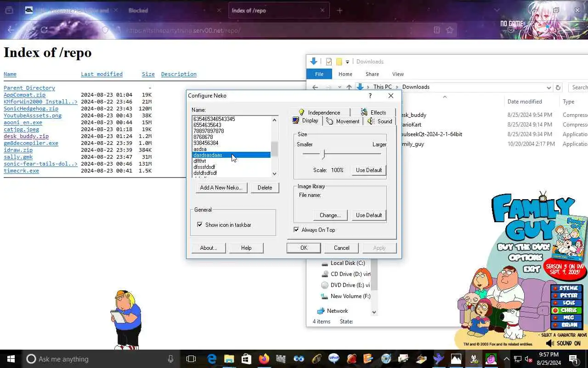Open Task View from the taskbar
Screen dimensions: 588x368
(191, 359)
